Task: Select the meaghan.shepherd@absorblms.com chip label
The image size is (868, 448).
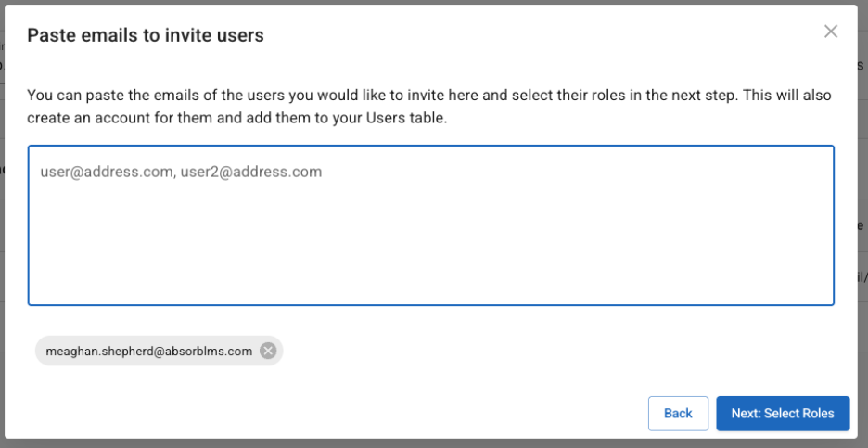Action: pyautogui.click(x=148, y=352)
